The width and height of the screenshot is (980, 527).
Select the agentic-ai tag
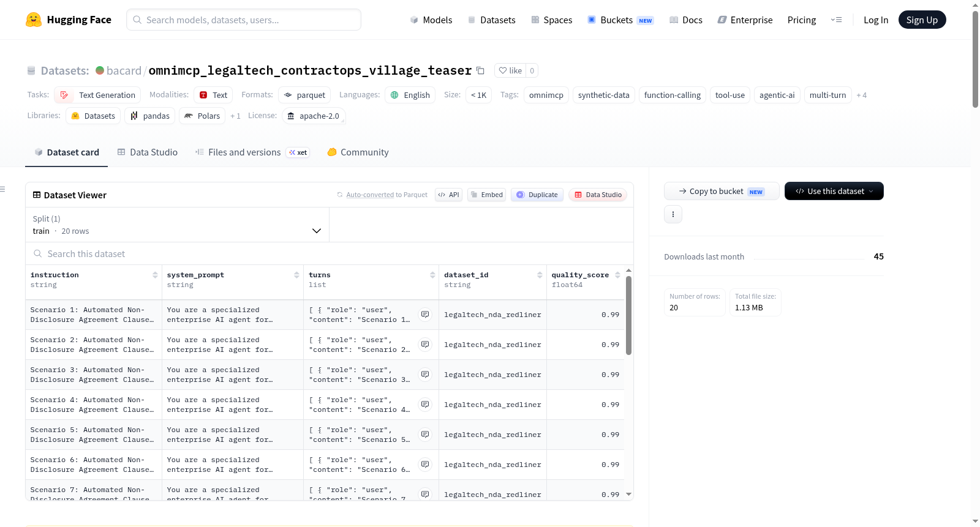(777, 95)
